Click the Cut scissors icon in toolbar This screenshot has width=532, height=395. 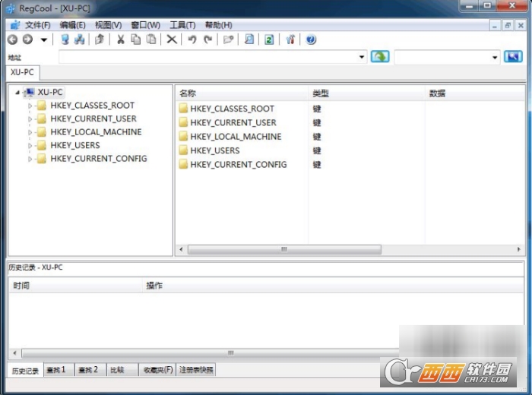pyautogui.click(x=119, y=39)
